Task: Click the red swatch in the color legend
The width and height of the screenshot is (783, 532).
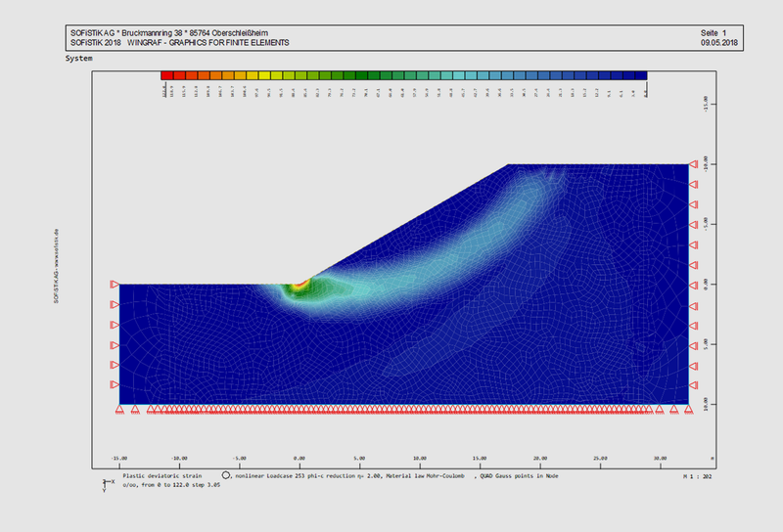Action: point(167,75)
